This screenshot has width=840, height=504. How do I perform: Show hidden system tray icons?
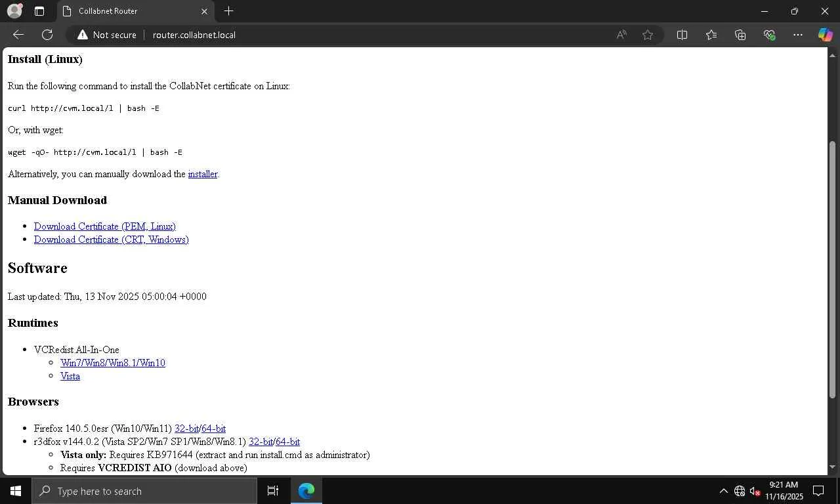pos(724,491)
